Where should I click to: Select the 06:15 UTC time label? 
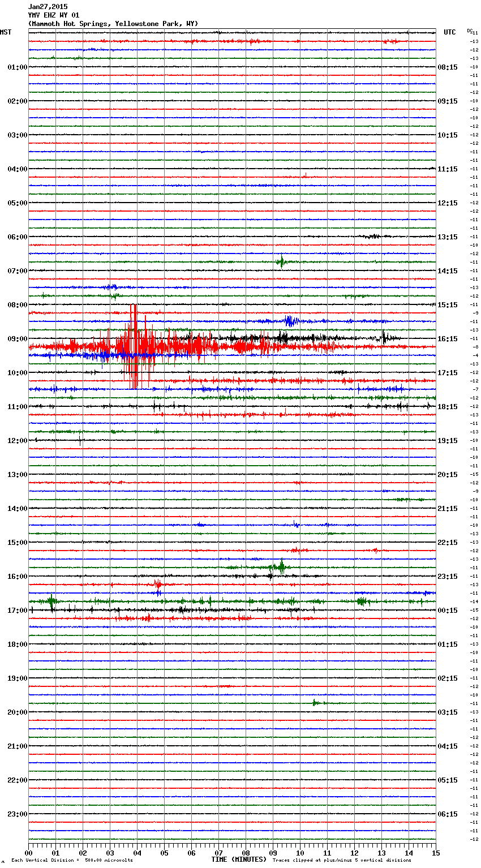(448, 814)
